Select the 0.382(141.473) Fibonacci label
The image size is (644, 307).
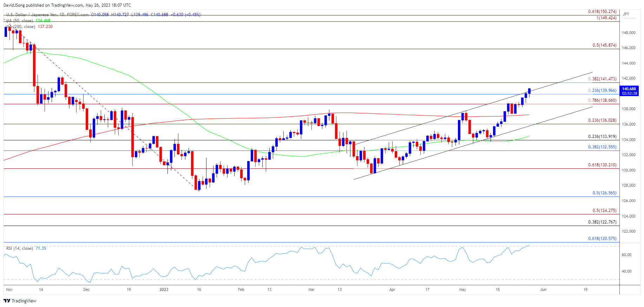pos(602,79)
